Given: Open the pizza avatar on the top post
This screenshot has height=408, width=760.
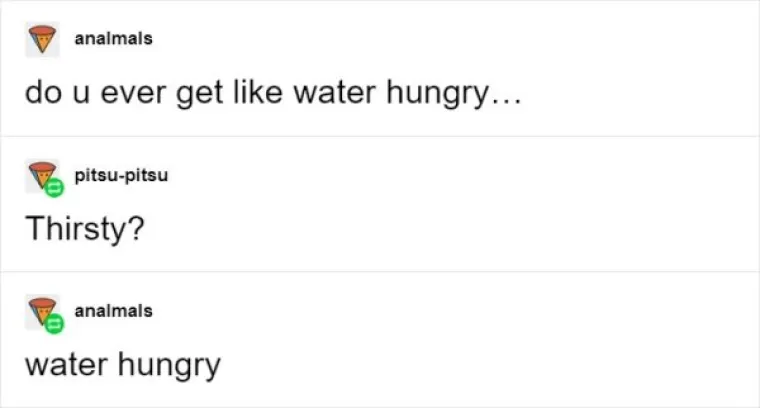Looking at the screenshot, I should click(43, 39).
